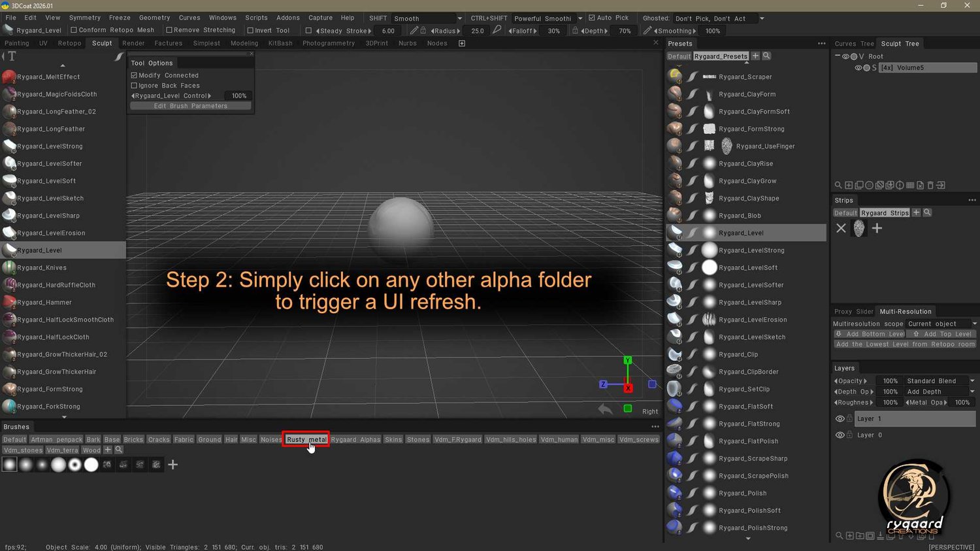This screenshot has height=551, width=980.
Task: Click the Radius value field showing 25.0
Action: click(x=478, y=31)
